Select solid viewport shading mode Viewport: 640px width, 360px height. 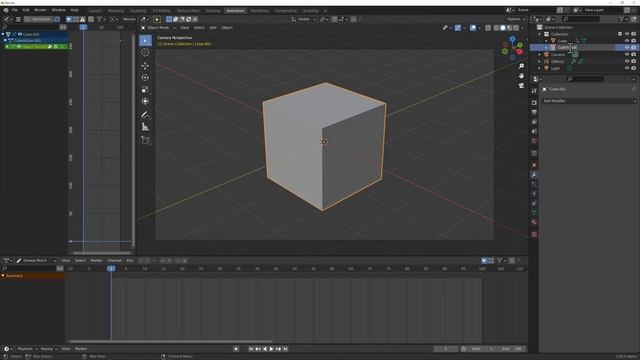coord(503,28)
